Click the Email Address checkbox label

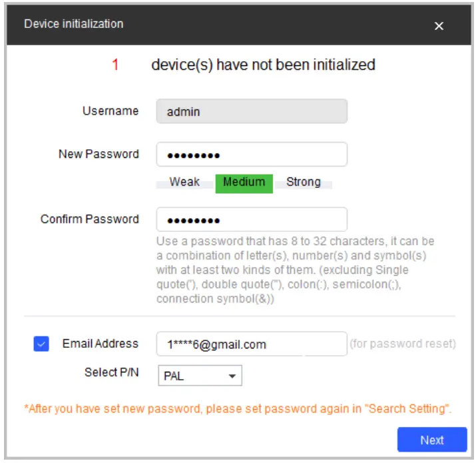101,344
